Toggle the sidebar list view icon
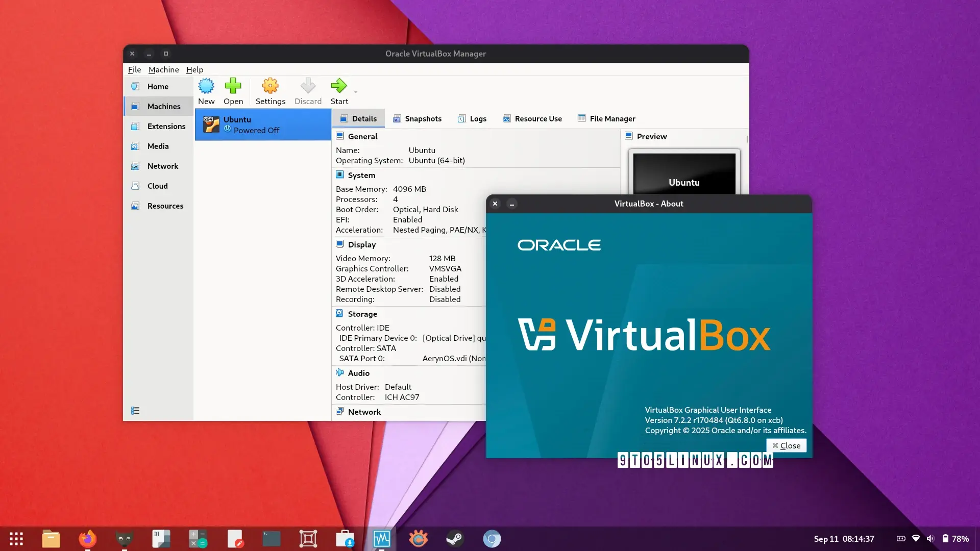This screenshot has height=551, width=980. point(135,411)
